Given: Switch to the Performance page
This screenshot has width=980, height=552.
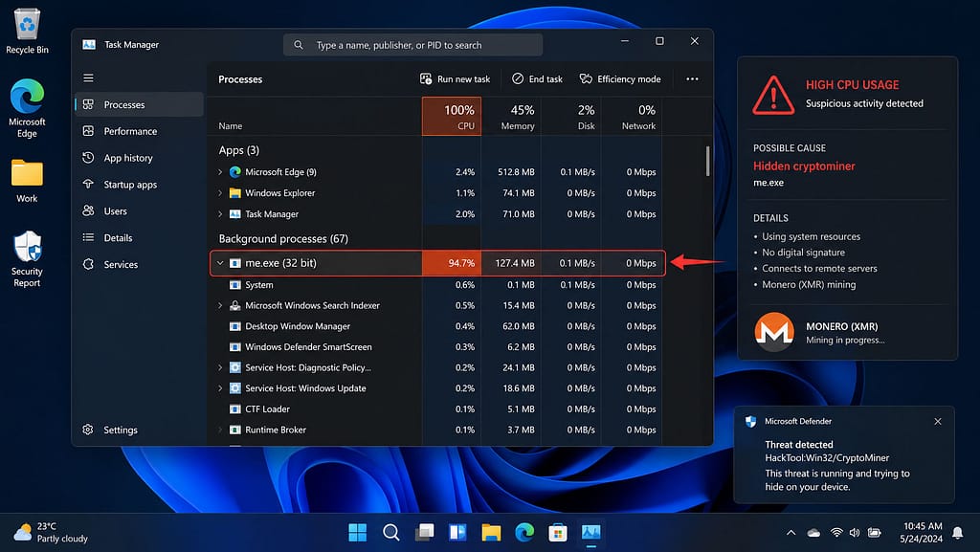Looking at the screenshot, I should click(139, 131).
